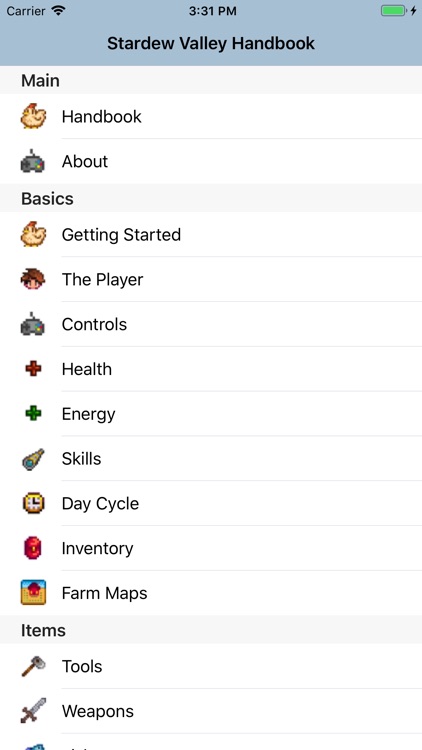Tap the gamepad icon next to About

pyautogui.click(x=33, y=161)
